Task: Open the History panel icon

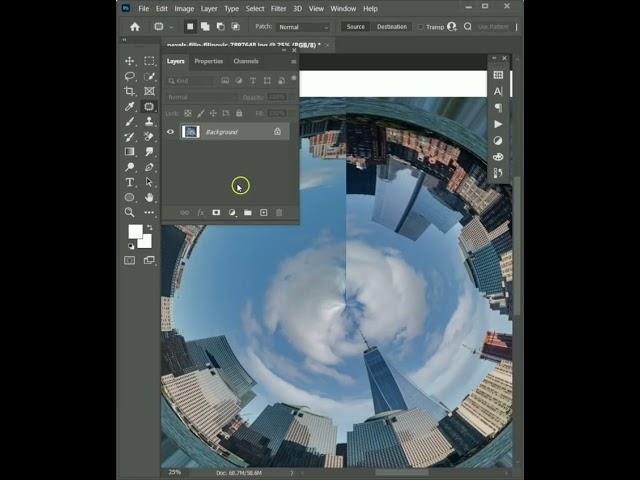Action: click(x=498, y=173)
